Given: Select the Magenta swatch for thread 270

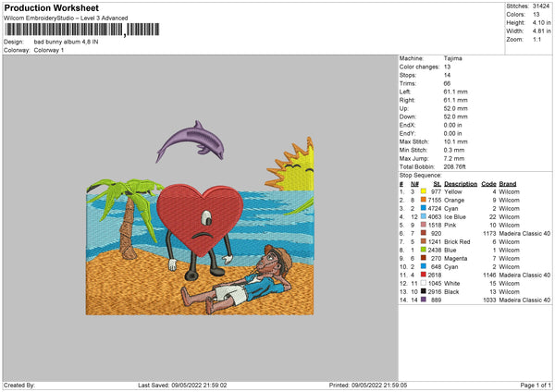Looking at the screenshot, I should click(424, 258).
